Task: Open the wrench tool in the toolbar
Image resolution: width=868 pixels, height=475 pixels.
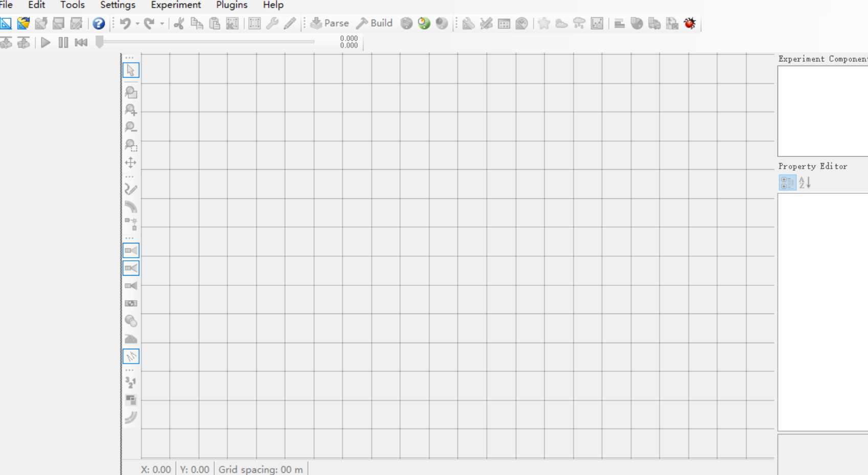Action: [x=272, y=24]
